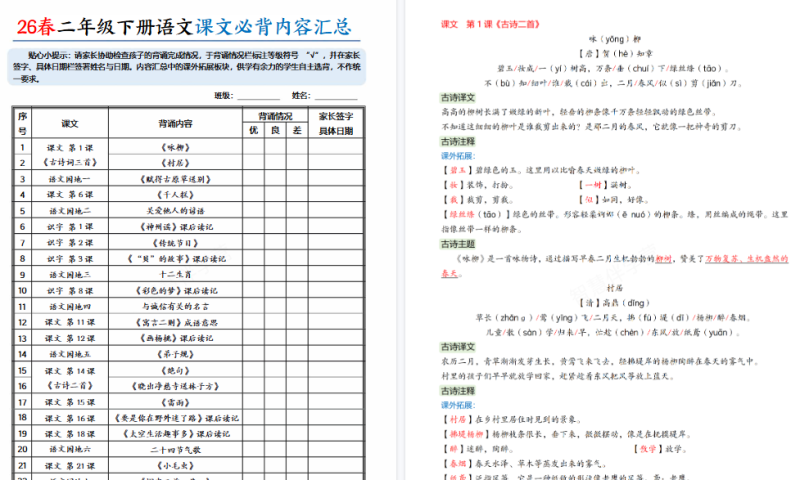The image size is (800, 480).
Task: Click the annotation 【绿丝绦（tāo）】
Action: pos(477,214)
